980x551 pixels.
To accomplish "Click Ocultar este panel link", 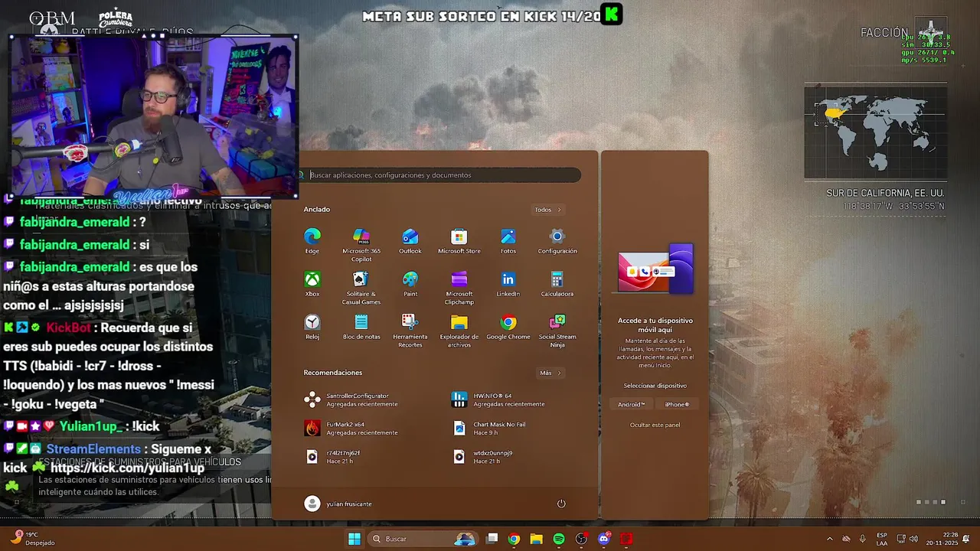I will (x=655, y=425).
